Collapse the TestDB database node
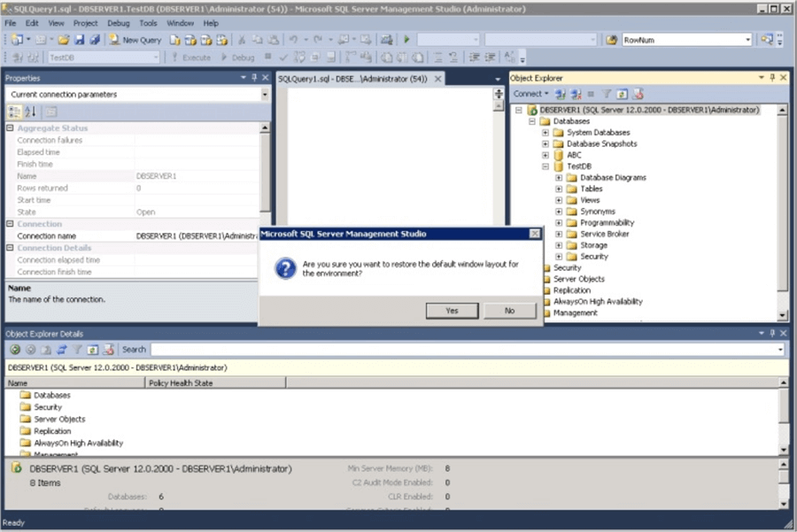This screenshot has width=797, height=532. click(x=546, y=166)
